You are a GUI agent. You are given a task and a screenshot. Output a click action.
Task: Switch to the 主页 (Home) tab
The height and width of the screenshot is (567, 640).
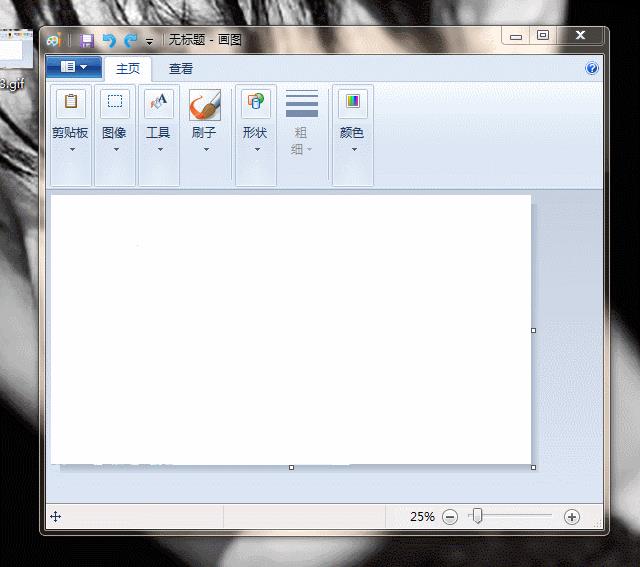coord(128,69)
